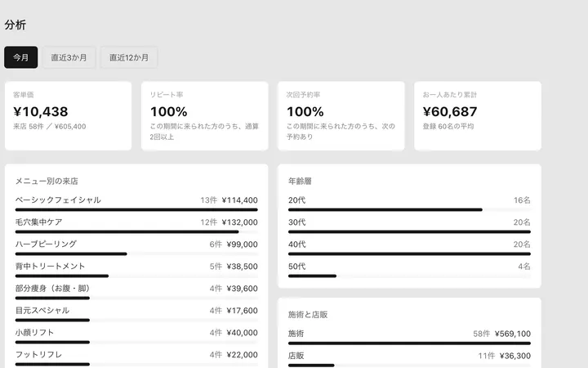
Task: Select the 部分痩身（お腹・脚） row label
Action: point(53,289)
